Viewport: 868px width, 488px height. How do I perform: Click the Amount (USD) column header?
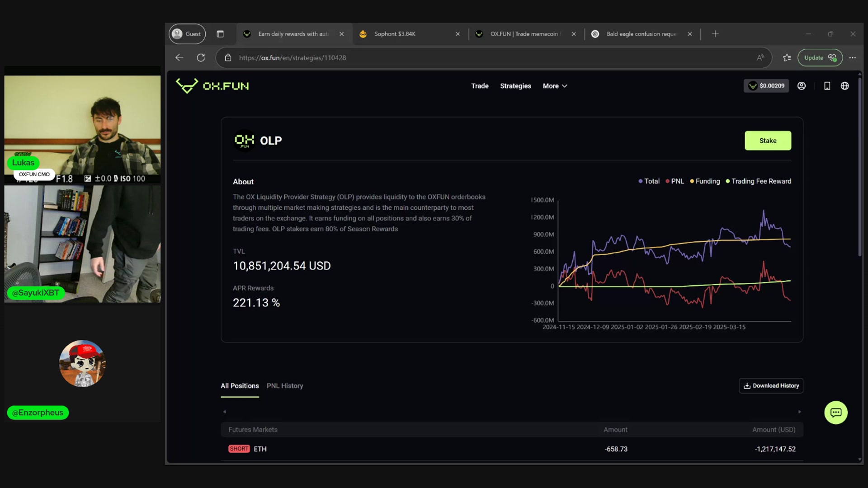(774, 430)
